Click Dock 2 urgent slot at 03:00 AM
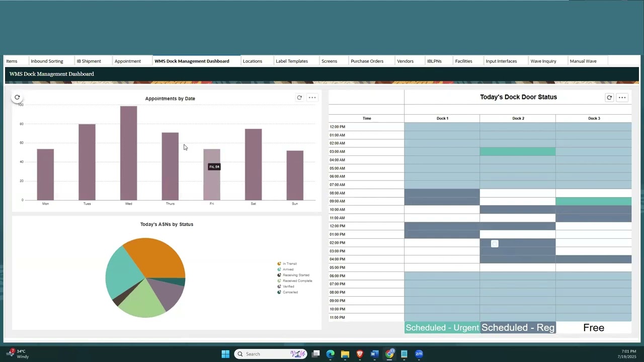Viewport: 644px width, 362px height. [x=518, y=151]
